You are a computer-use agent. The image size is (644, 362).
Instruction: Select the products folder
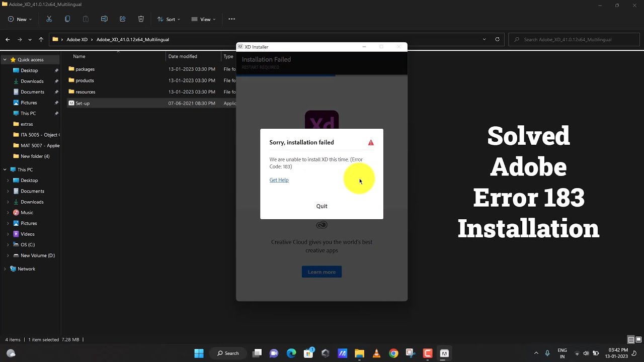click(85, 80)
